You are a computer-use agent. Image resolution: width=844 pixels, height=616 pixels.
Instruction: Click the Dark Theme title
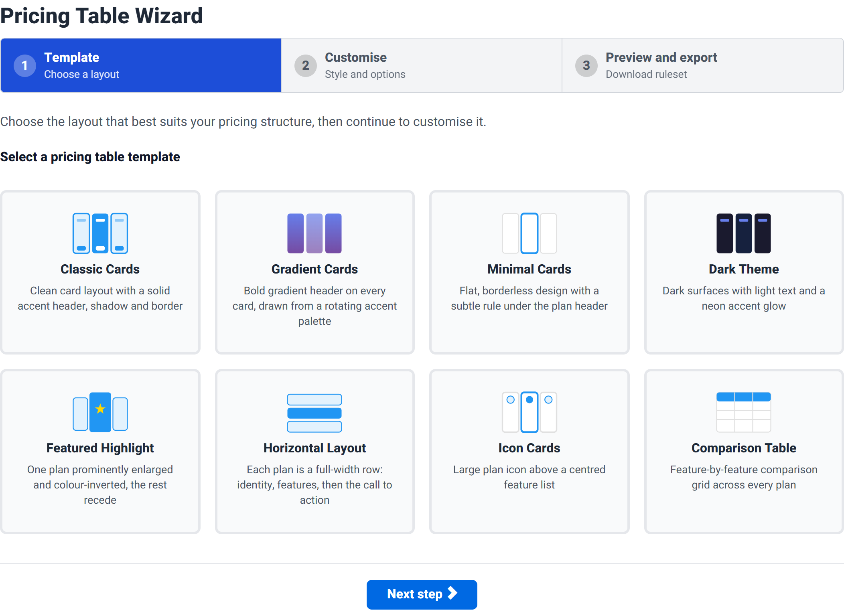point(744,269)
